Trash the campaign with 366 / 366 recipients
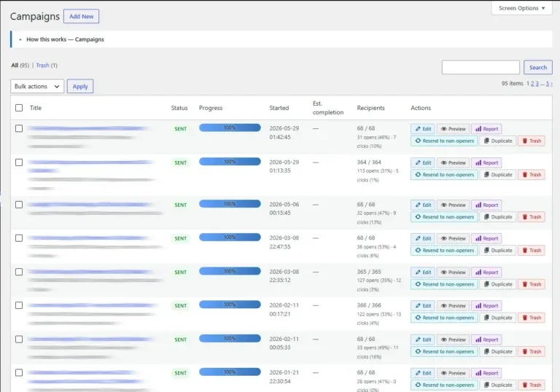Screen dimensions: 560x392 click(532, 318)
